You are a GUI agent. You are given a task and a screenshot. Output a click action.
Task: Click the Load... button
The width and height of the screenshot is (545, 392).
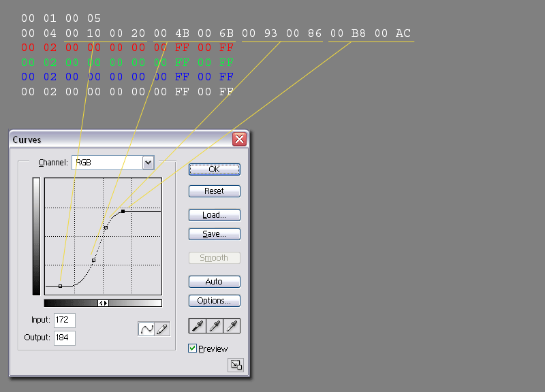click(x=214, y=215)
